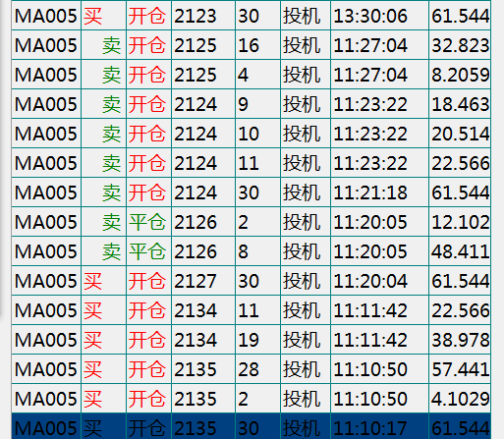
Task: Click the 投机 cell in the 11:21:18 row
Action: pos(306,192)
